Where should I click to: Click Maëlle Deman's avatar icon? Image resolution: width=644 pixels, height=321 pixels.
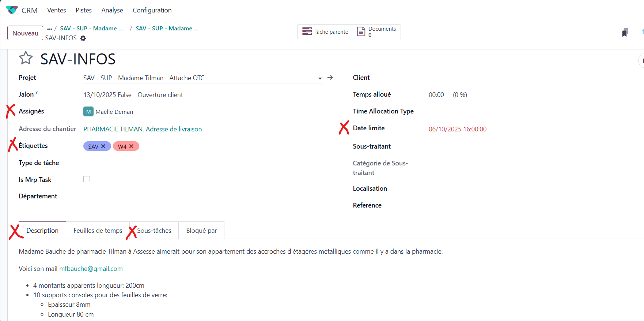pos(88,112)
